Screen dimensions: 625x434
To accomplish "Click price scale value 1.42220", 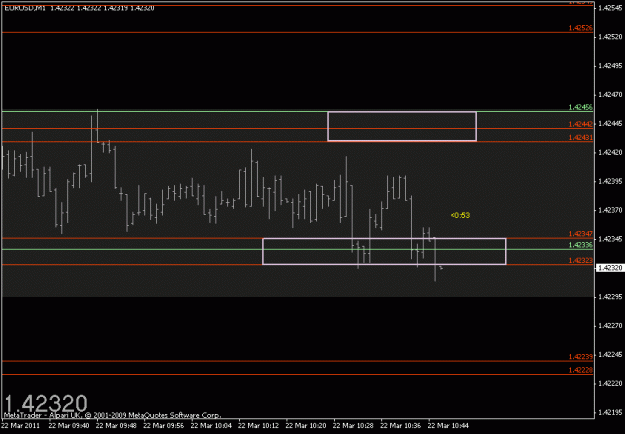I will point(610,383).
